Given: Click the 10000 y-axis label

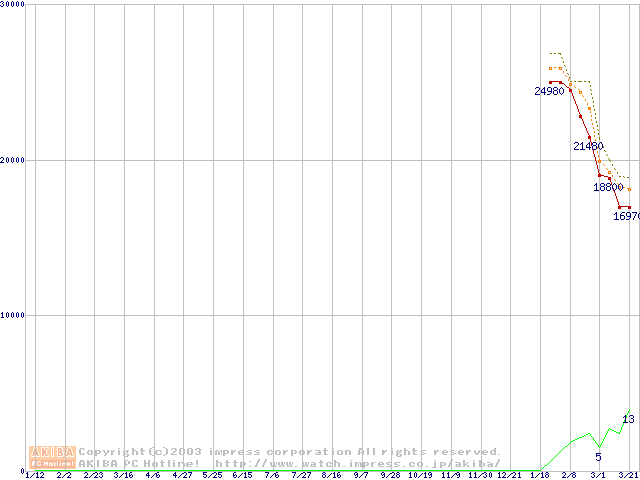Looking at the screenshot, I should click(14, 315).
